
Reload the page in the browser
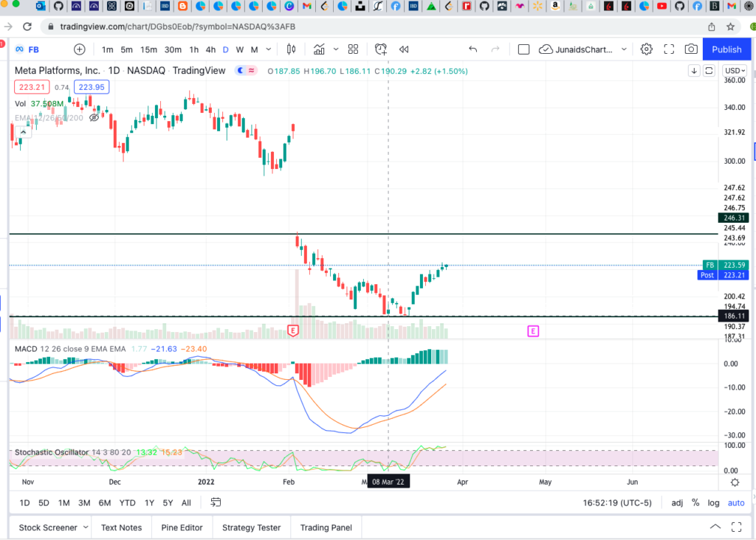pyautogui.click(x=27, y=27)
